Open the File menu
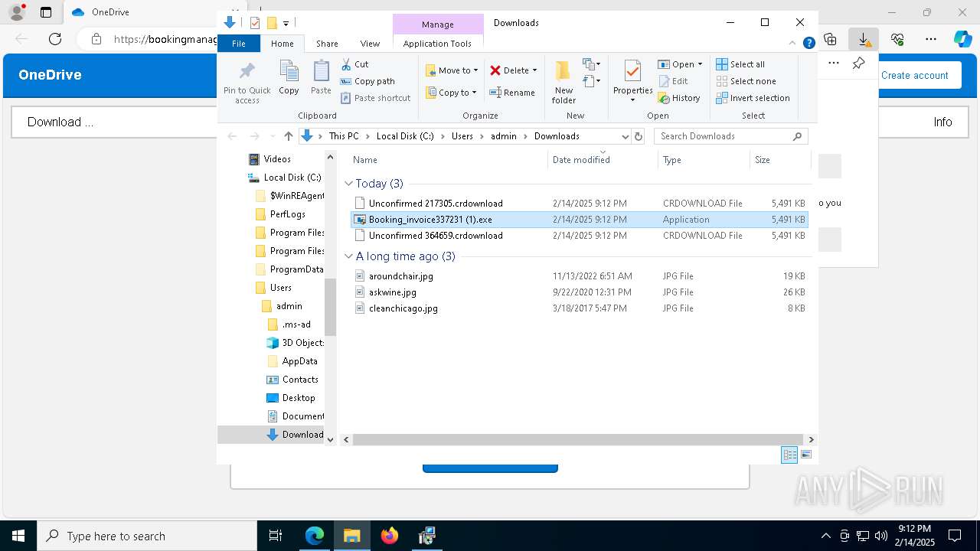 [x=239, y=44]
